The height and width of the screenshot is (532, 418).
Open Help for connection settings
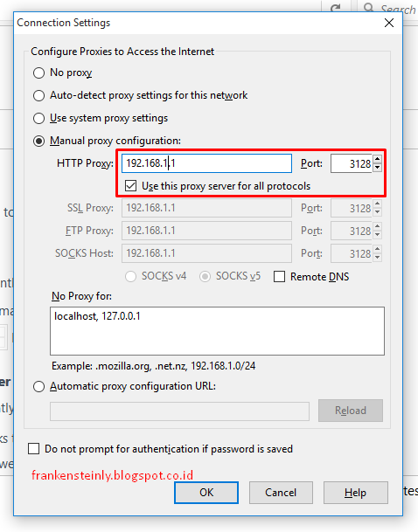coord(356,493)
